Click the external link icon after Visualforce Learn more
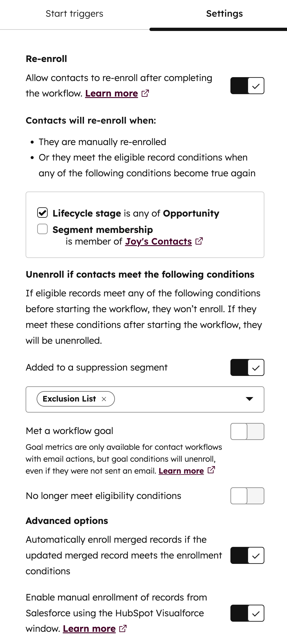 tap(122, 628)
